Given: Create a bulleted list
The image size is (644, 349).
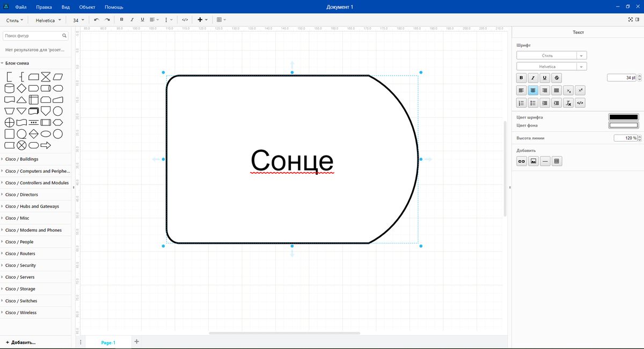Looking at the screenshot, I should tap(533, 103).
